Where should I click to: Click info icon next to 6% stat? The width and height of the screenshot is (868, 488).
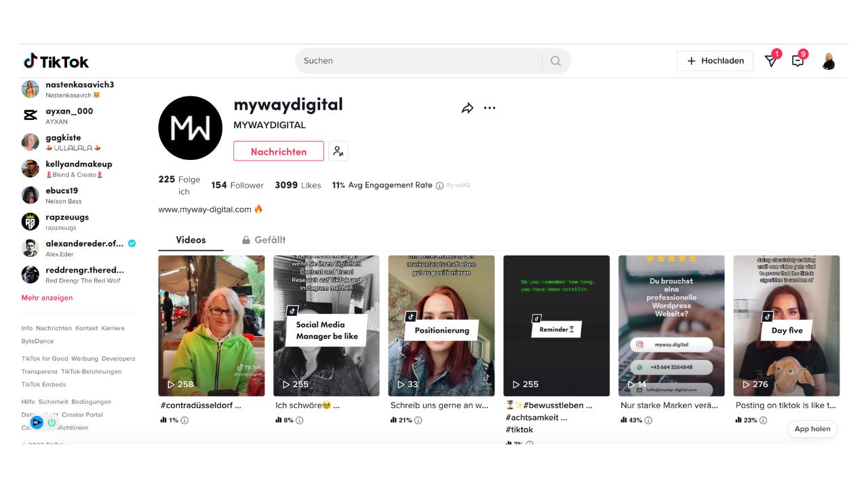point(300,420)
